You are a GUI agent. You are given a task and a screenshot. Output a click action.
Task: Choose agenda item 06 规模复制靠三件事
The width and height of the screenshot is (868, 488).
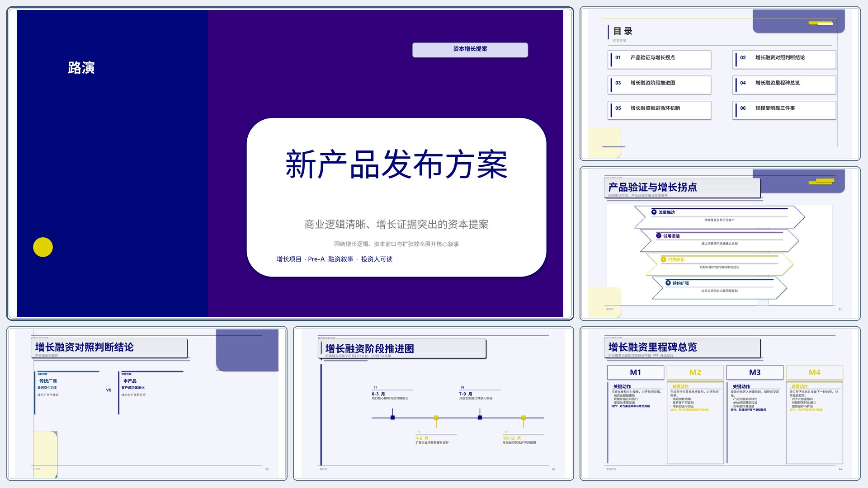pos(784,110)
